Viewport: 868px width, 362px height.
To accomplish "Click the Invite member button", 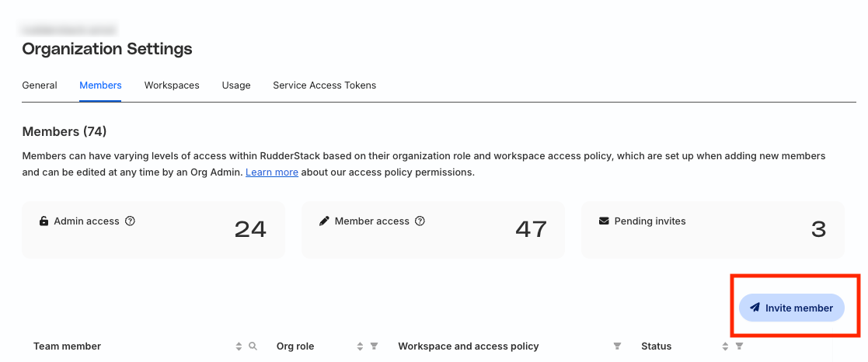I will pos(792,308).
